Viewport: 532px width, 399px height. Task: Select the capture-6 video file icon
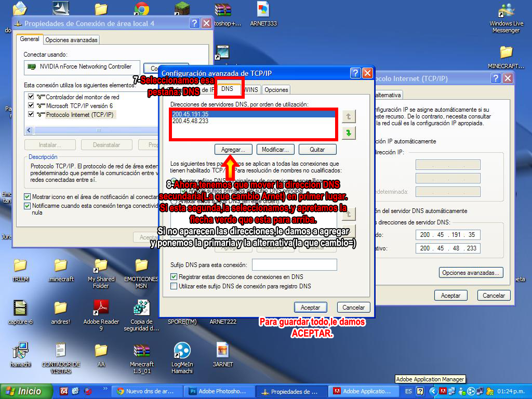click(20, 312)
